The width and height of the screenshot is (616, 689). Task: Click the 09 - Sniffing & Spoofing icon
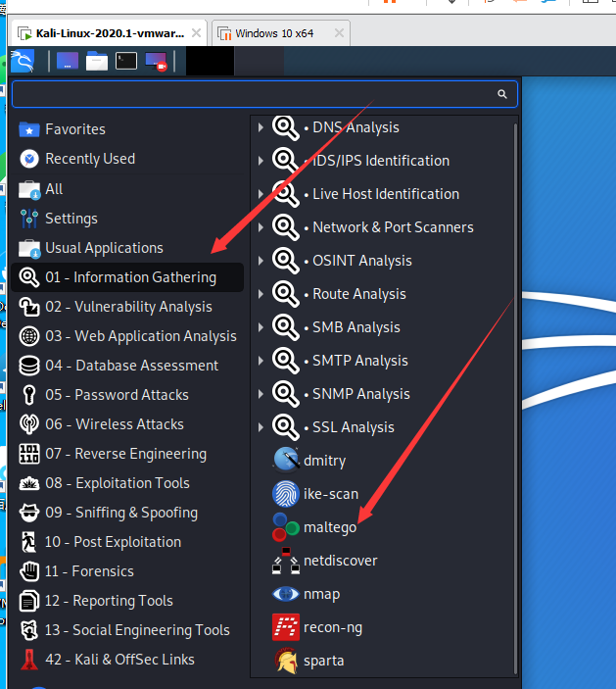point(29,513)
